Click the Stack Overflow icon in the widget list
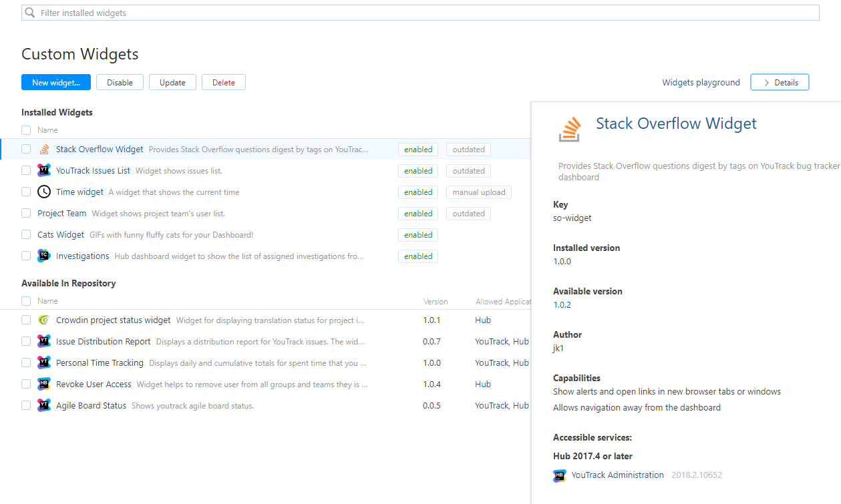The image size is (841, 504). pyautogui.click(x=44, y=150)
